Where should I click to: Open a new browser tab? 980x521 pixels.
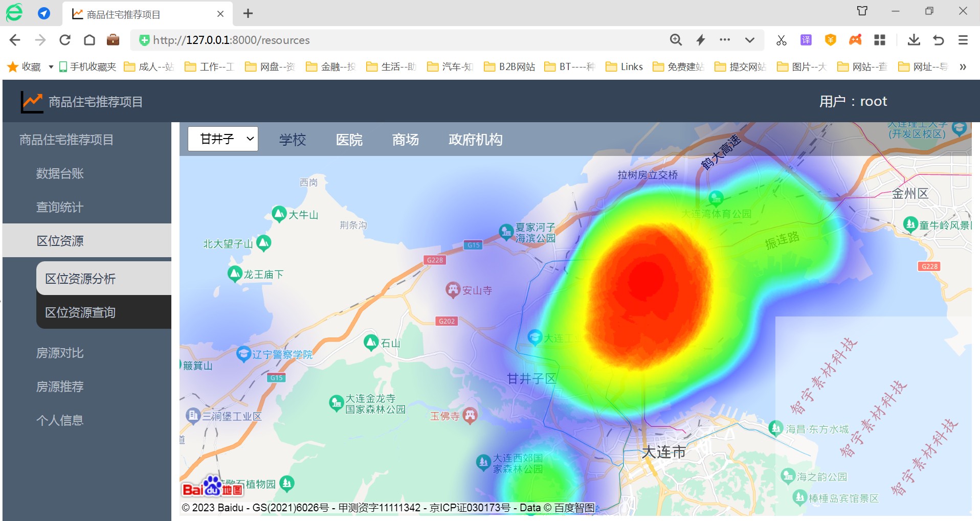click(248, 14)
